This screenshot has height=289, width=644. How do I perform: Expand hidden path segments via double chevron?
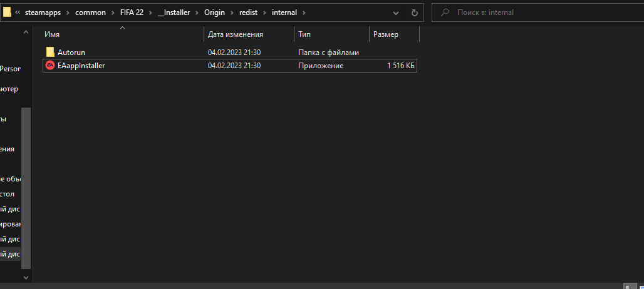point(18,13)
